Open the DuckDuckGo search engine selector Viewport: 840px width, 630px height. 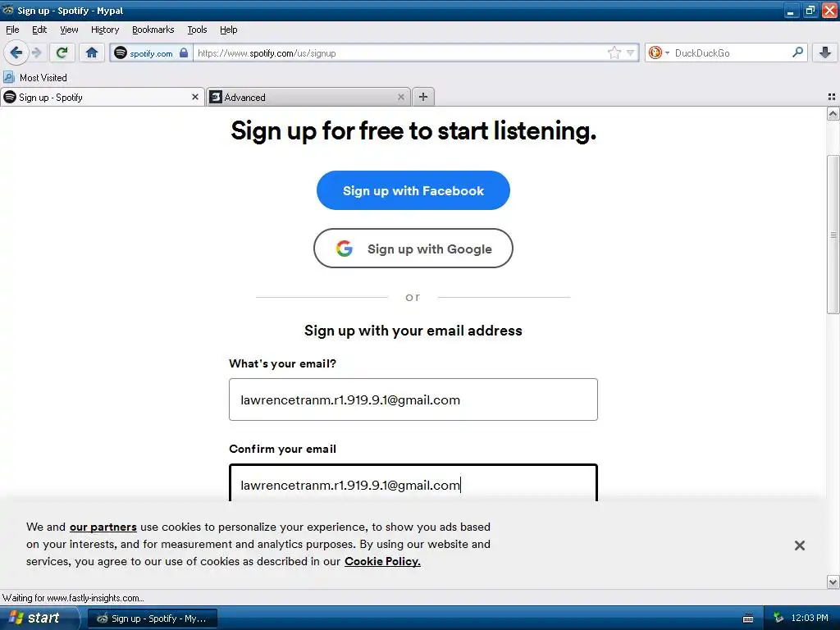[x=659, y=52]
